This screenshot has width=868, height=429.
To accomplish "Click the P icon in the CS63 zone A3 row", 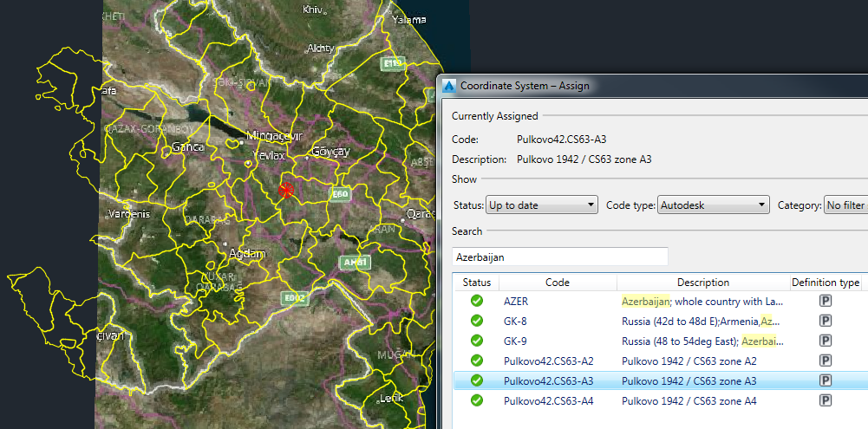I will pos(826,380).
